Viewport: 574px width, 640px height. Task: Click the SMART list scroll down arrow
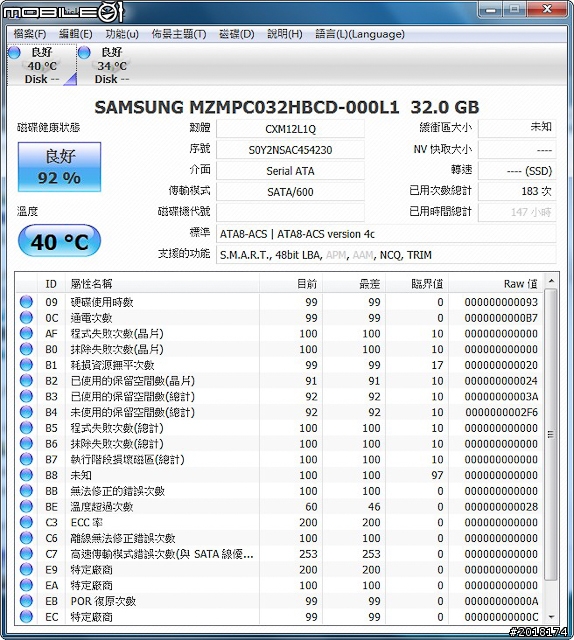(x=551, y=617)
